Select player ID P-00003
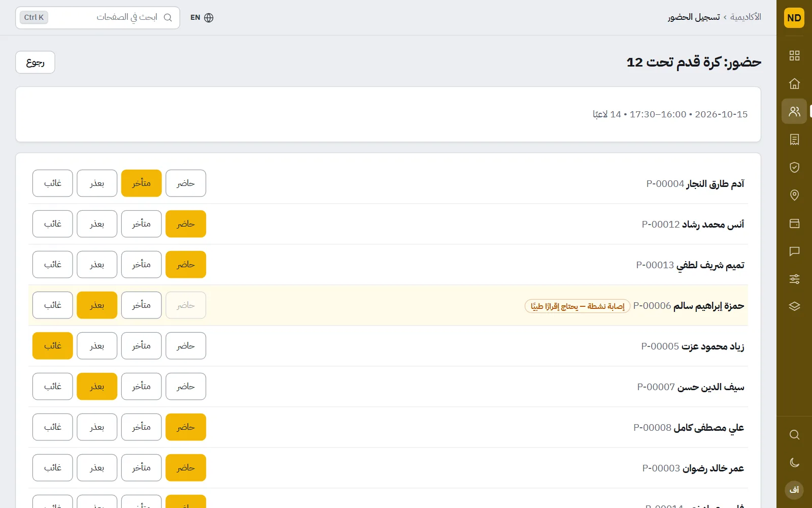The image size is (812, 508). coord(661,468)
